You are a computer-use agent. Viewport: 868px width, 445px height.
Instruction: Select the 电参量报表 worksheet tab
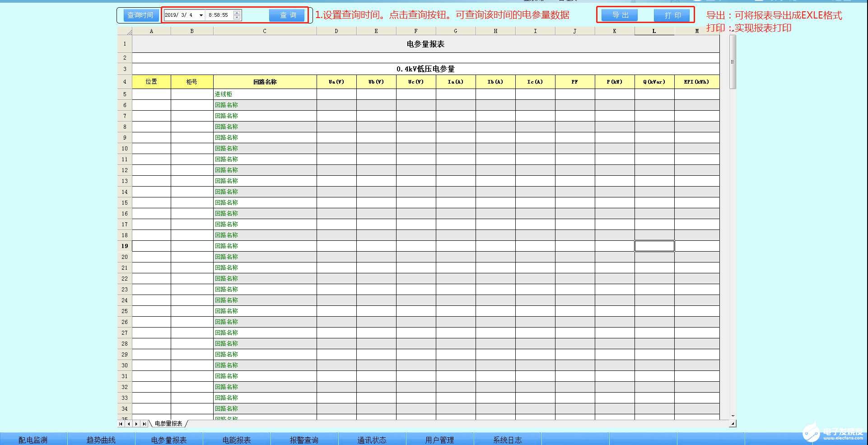click(168, 424)
